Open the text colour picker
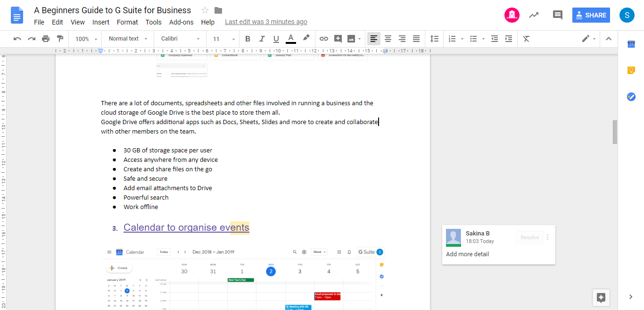Viewport: 644px width, 310px height. [x=291, y=39]
